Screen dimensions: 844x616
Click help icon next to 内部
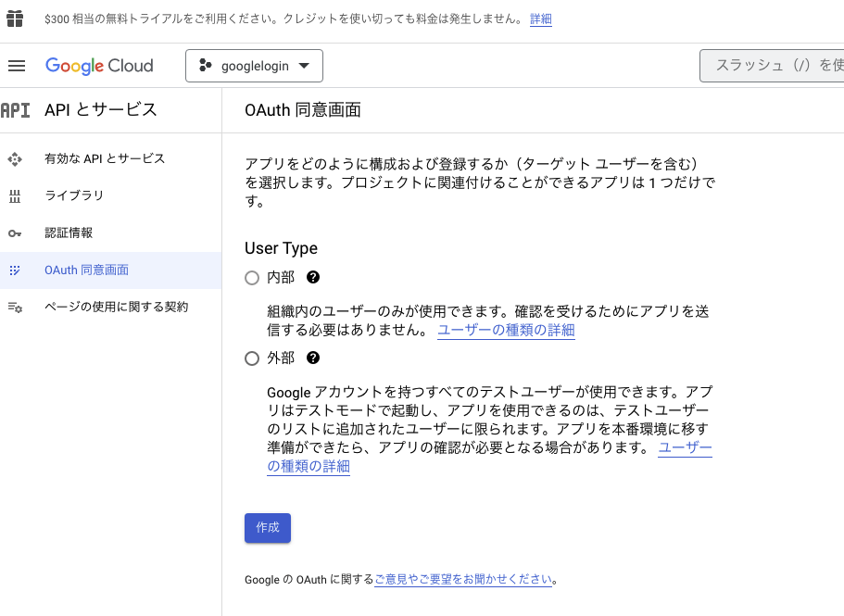tap(313, 277)
